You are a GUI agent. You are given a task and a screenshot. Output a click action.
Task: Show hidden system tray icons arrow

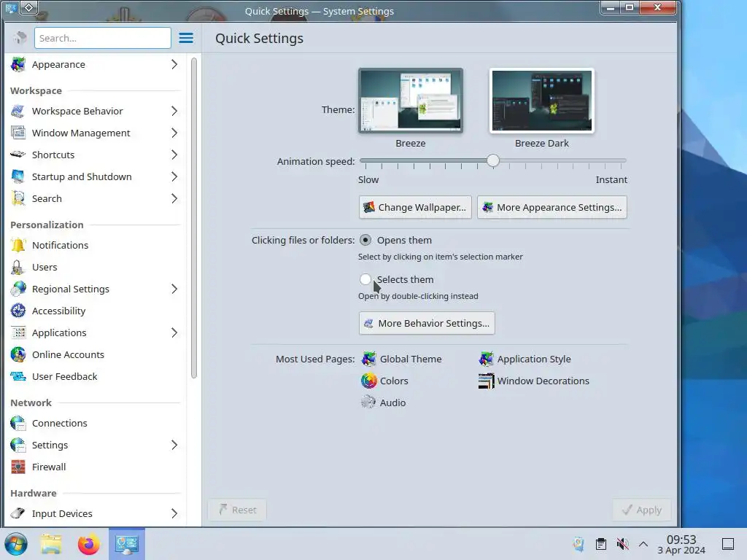[643, 544]
